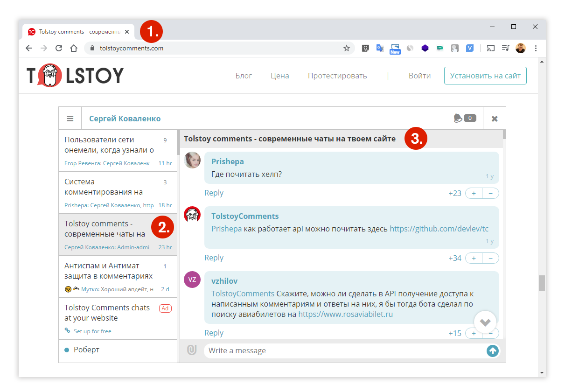
Task: Open the blue V extension icon
Action: (x=470, y=48)
